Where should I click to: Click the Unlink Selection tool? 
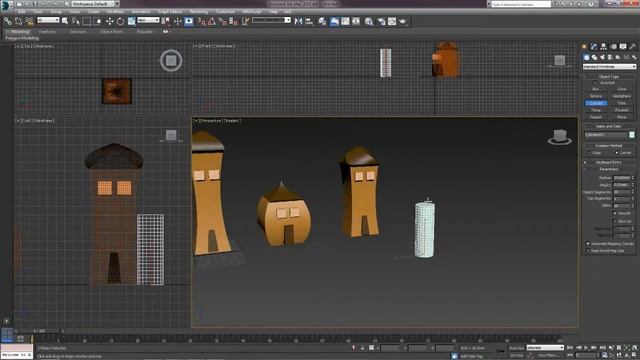(18, 21)
